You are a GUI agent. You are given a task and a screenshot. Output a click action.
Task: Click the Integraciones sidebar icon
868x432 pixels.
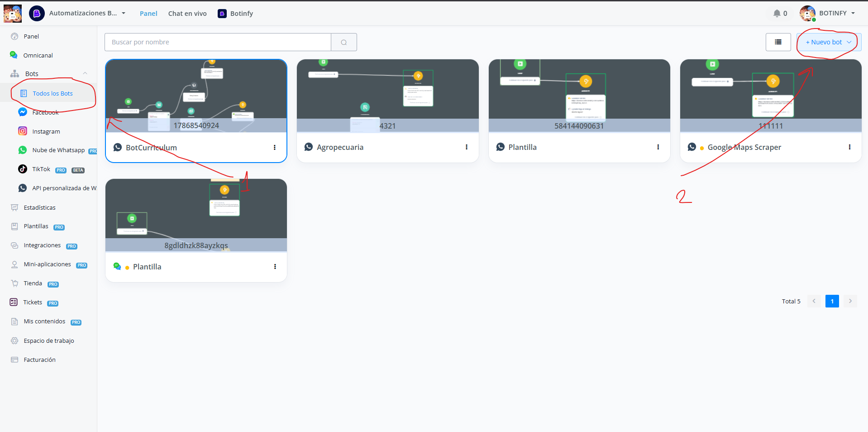[x=14, y=245]
